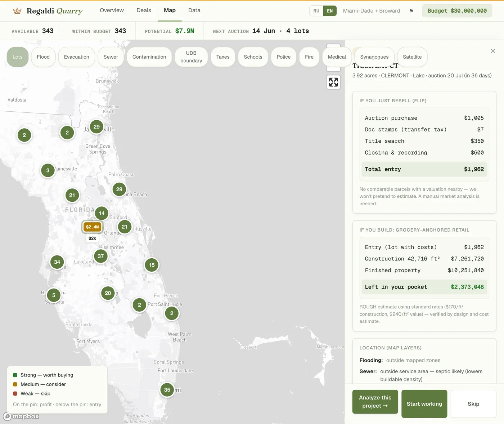Click the AVAILABLE 343 stat
This screenshot has width=504, height=424.
[32, 31]
